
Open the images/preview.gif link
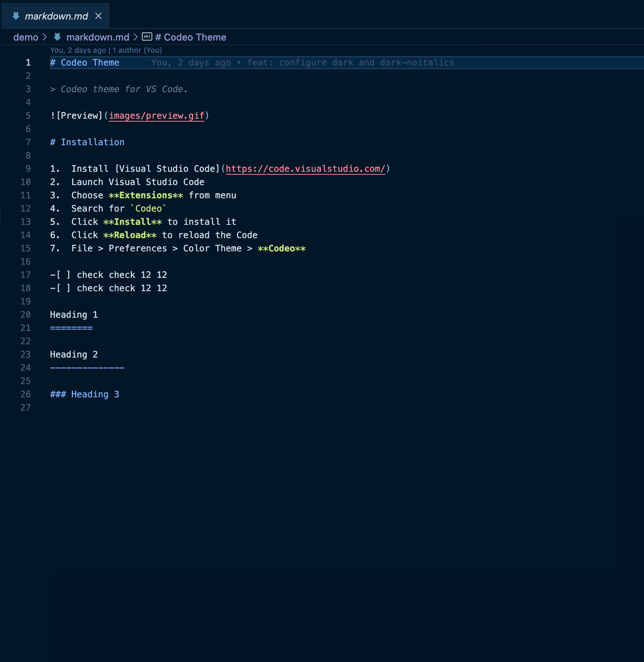(156, 116)
